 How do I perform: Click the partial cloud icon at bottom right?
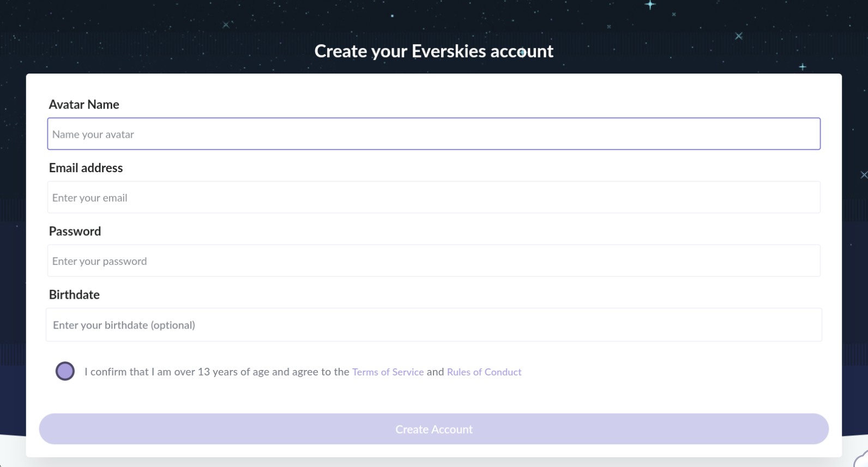861,459
